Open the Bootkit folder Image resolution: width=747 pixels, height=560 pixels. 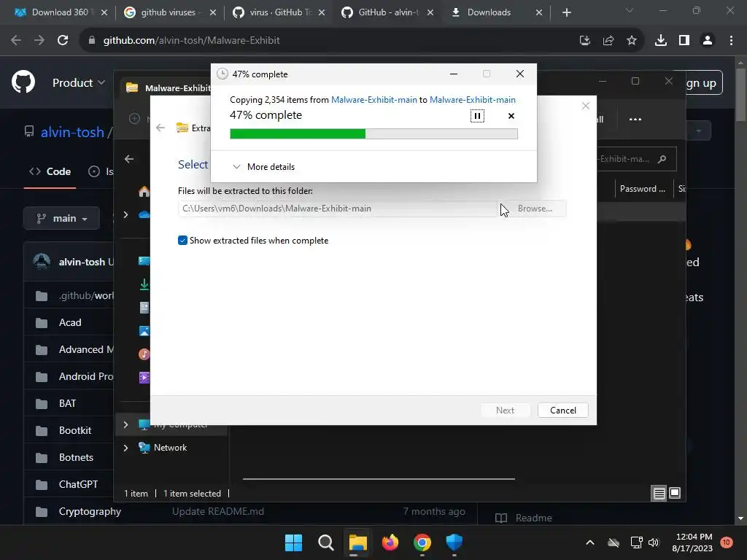[75, 430]
